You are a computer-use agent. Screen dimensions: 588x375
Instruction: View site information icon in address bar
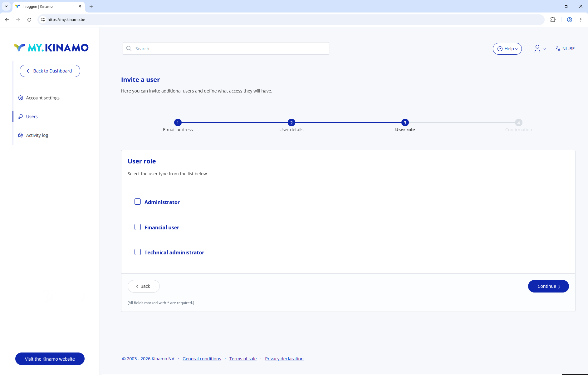[x=43, y=20]
